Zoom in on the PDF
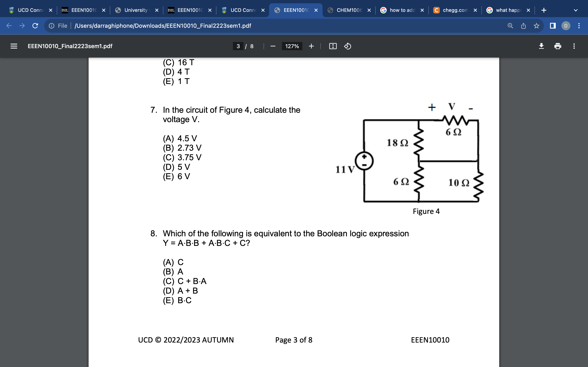Viewport: 588px width, 367px height. click(x=311, y=46)
